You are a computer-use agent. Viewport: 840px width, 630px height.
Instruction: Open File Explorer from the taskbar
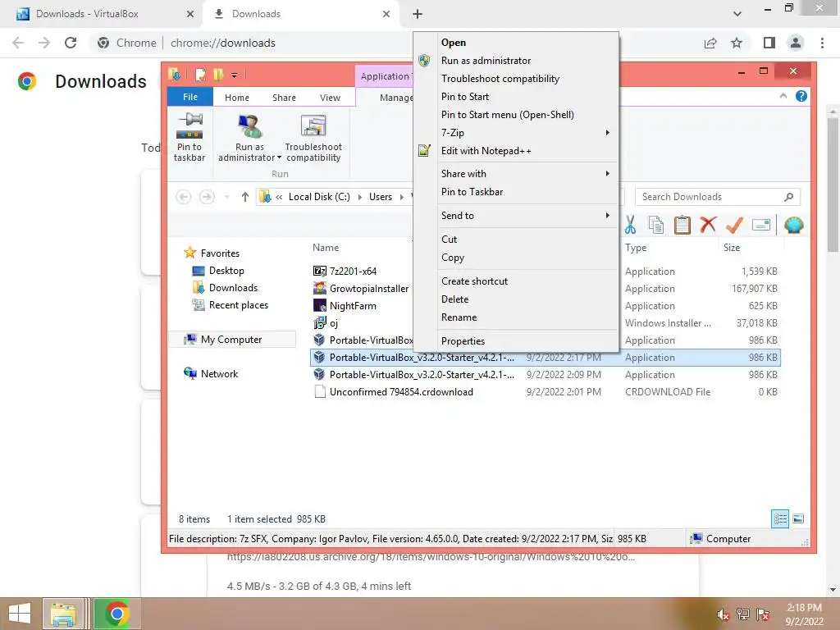63,614
